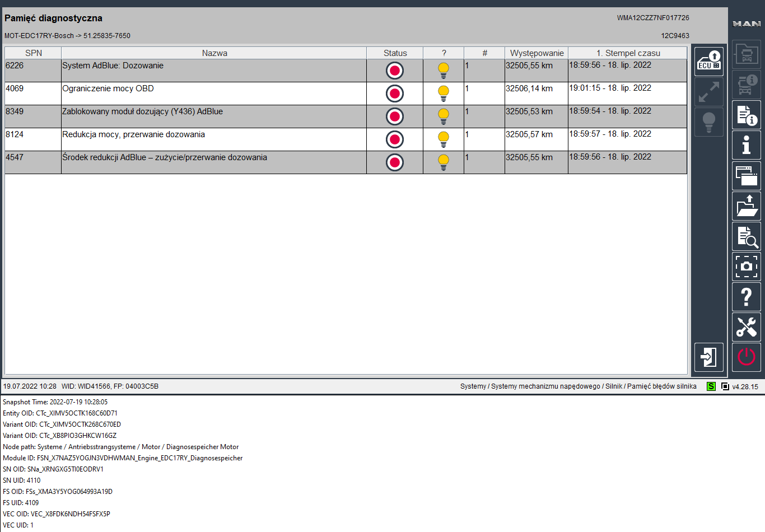Click the folder with up arrow icon

click(x=747, y=206)
